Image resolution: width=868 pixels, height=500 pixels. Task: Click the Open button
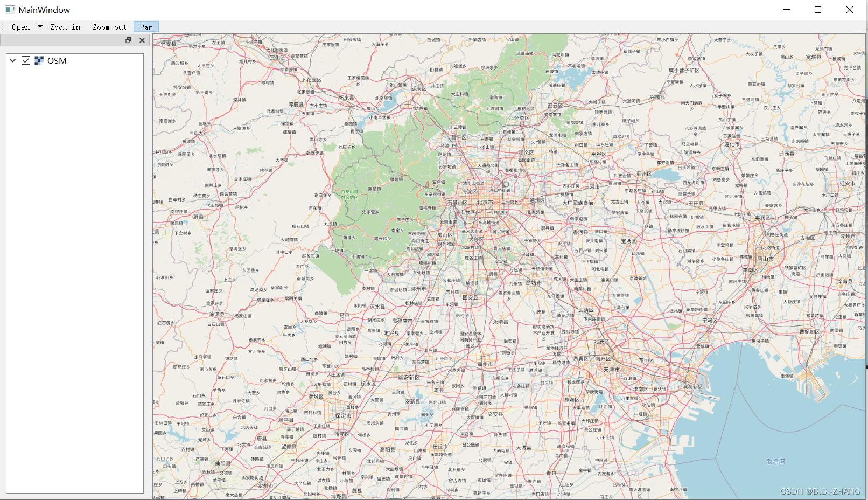(21, 27)
